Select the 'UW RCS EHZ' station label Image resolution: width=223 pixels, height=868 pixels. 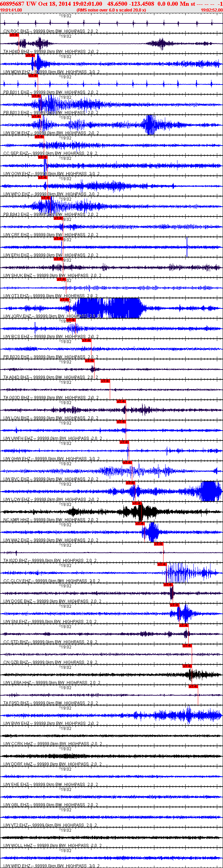point(16,337)
